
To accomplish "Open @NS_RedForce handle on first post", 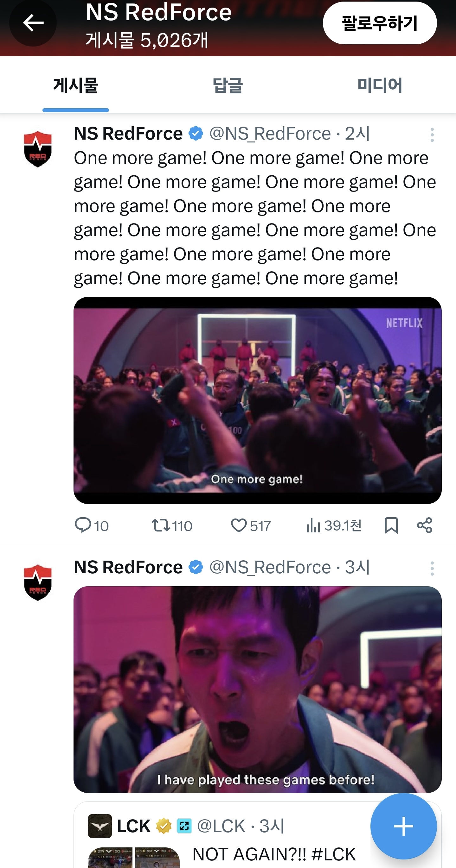I will tap(270, 134).
